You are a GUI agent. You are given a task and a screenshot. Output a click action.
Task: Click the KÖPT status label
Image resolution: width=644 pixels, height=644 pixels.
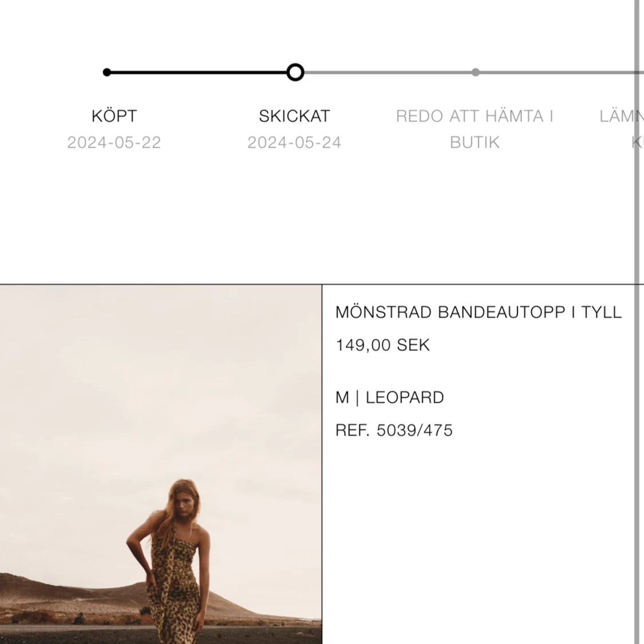pos(114,116)
